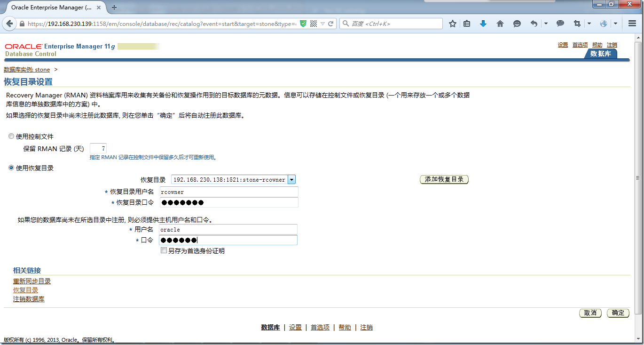Image resolution: width=644 pixels, height=345 pixels.
Task: Reload the page with refresh icon
Action: coord(331,24)
